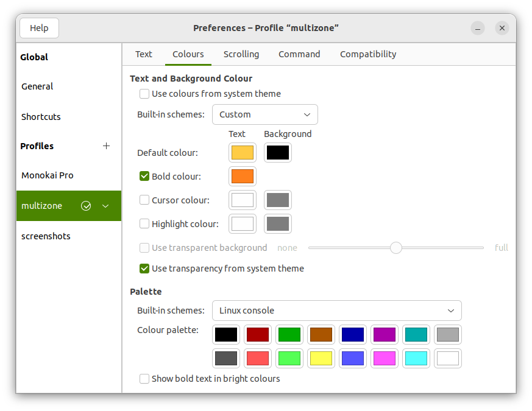This screenshot has width=532, height=411.
Task: Tick the Cursor colour checkbox
Action: pos(144,200)
